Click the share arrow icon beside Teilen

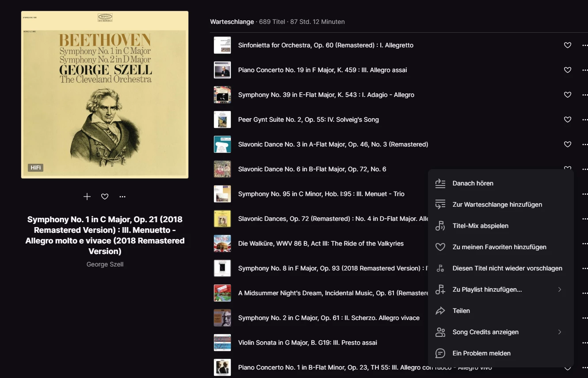click(x=440, y=311)
